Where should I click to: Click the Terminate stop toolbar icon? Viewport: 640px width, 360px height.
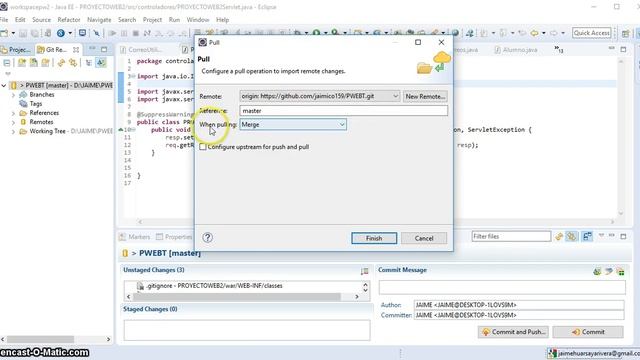click(x=136, y=33)
